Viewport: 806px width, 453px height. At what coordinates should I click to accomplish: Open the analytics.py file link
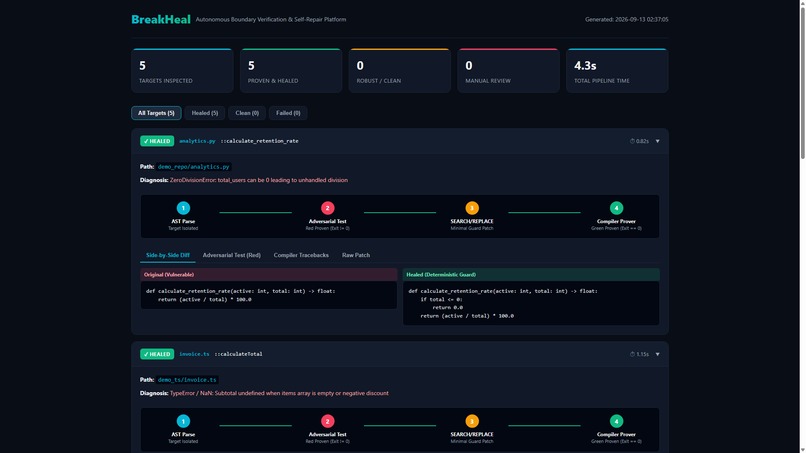coord(197,141)
